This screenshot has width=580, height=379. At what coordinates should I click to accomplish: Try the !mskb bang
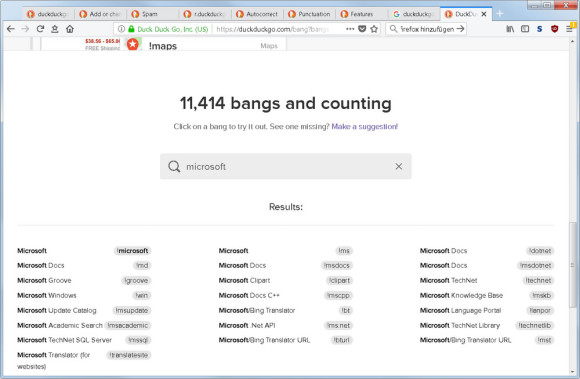(542, 295)
